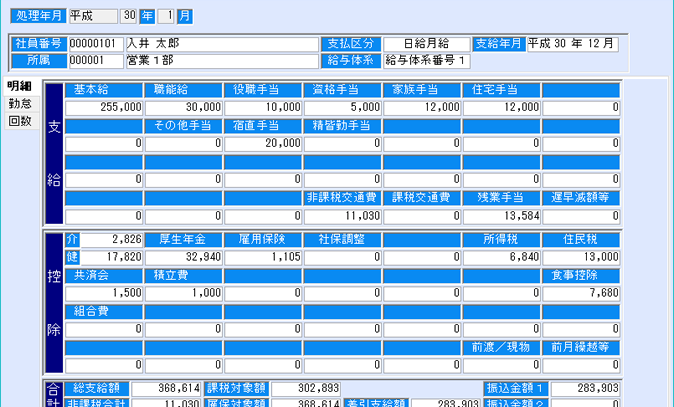Click the 基本給 amount field showing 255,000
This screenshot has height=407, width=674.
[104, 107]
